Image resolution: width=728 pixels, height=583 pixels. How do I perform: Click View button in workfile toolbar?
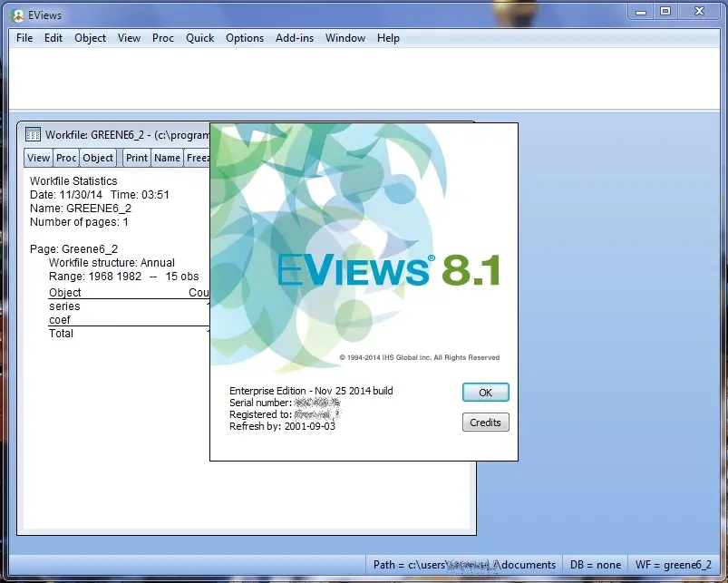[x=38, y=158]
